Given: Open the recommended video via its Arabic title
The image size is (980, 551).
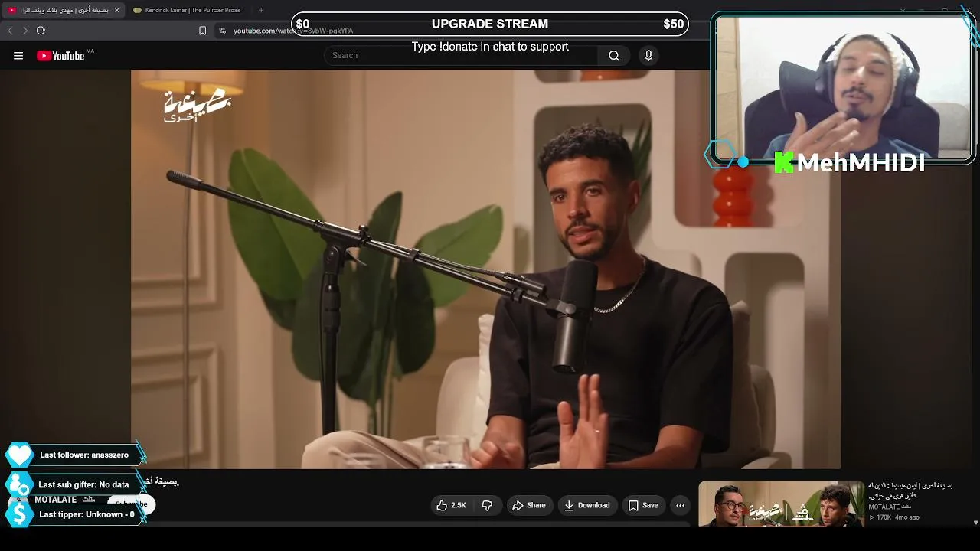Looking at the screenshot, I should (910, 491).
